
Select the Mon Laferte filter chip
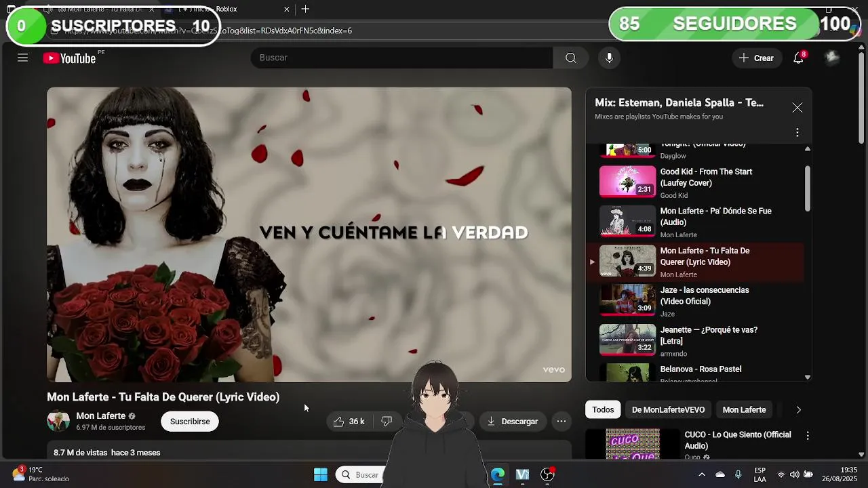(x=744, y=409)
